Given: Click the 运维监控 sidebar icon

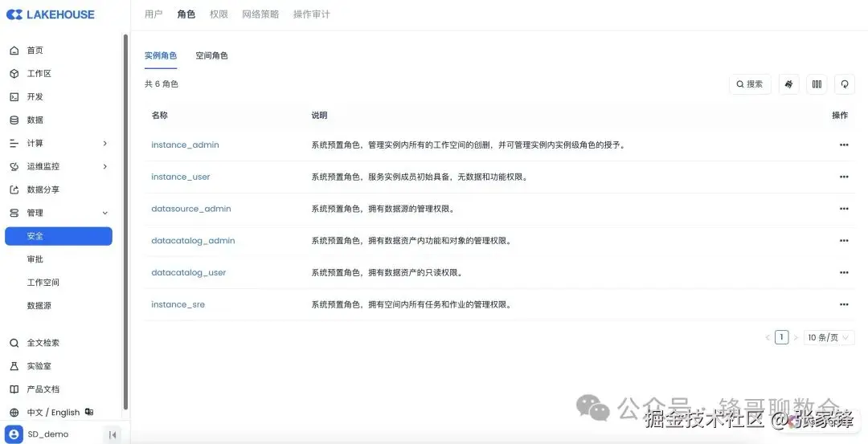Looking at the screenshot, I should tap(14, 166).
